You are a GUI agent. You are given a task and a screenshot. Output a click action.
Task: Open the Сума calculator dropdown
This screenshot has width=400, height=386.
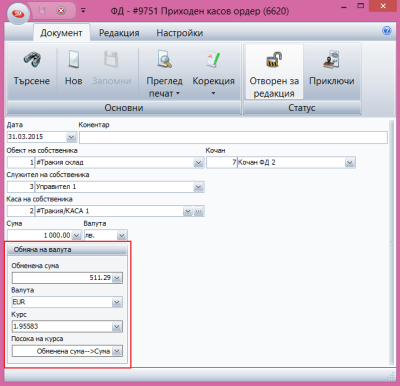[x=77, y=236]
